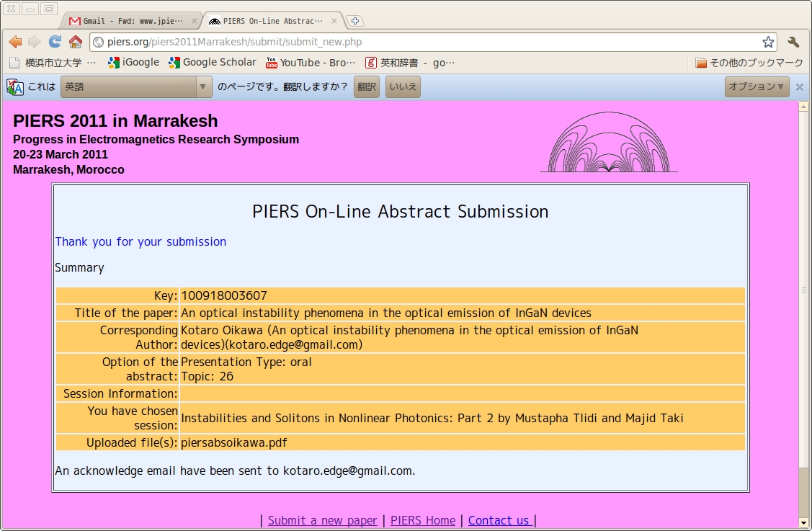Go to browser home page
812x531 pixels.
pos(75,42)
